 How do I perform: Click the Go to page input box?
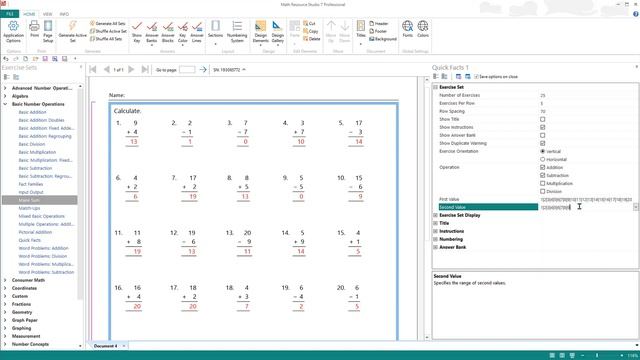(187, 69)
